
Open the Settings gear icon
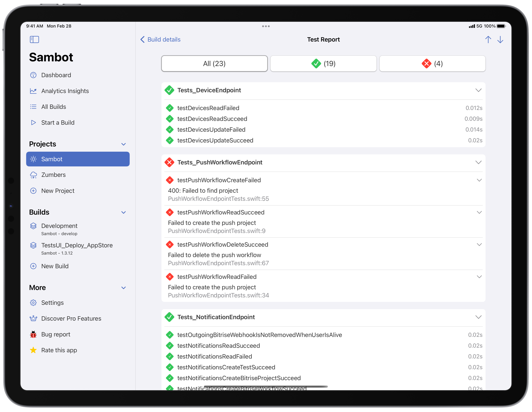pos(33,303)
